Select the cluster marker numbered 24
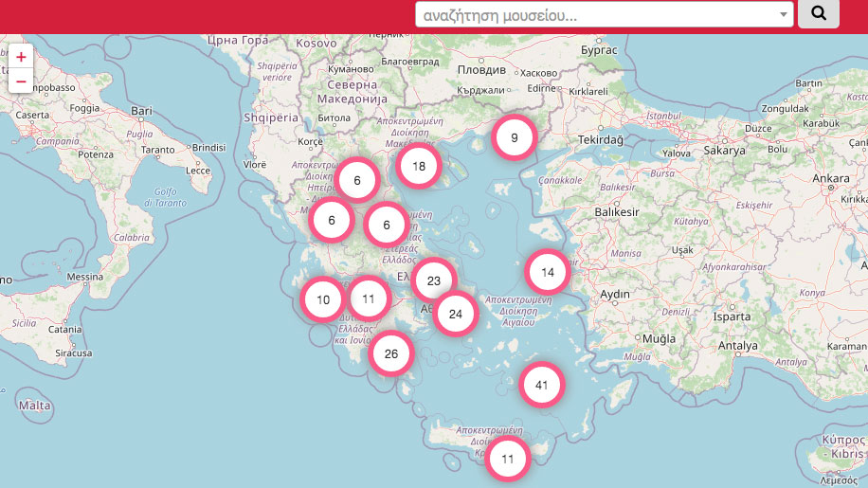The height and width of the screenshot is (488, 868). click(456, 315)
